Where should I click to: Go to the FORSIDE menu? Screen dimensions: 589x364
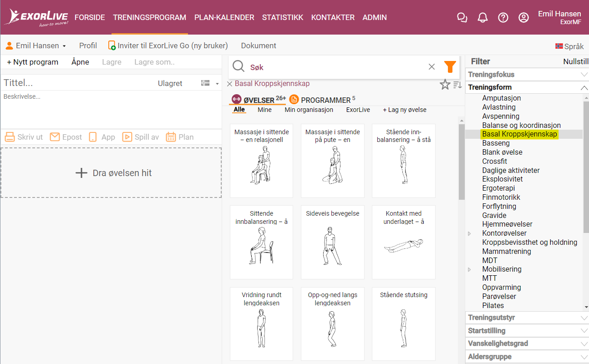click(90, 17)
